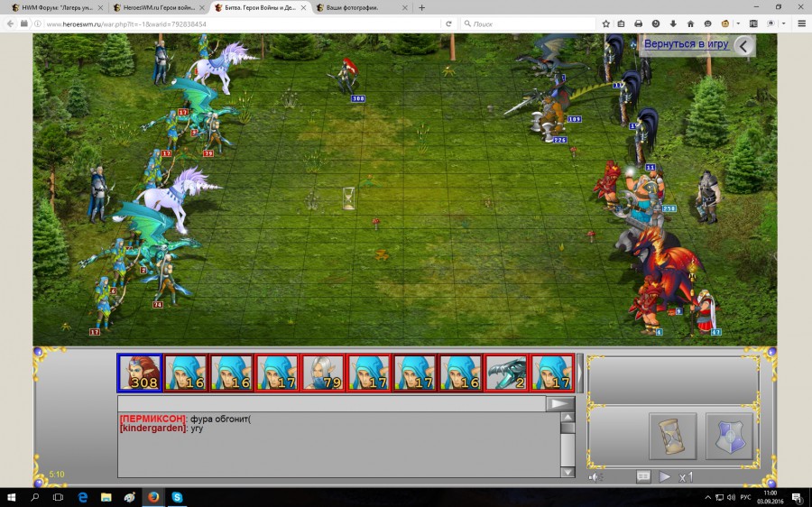Click player name ПЕРМИКСОН in chat
The height and width of the screenshot is (507, 812).
pos(152,419)
